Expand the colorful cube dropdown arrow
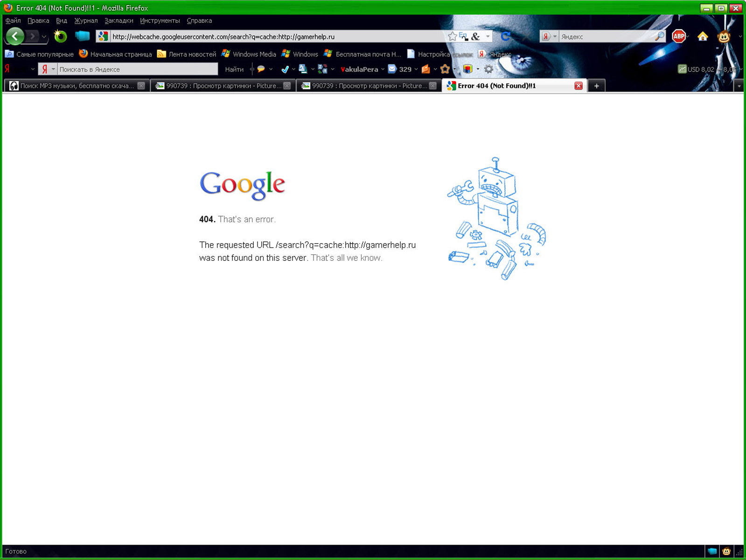Viewport: 746px width, 560px height. coord(478,69)
